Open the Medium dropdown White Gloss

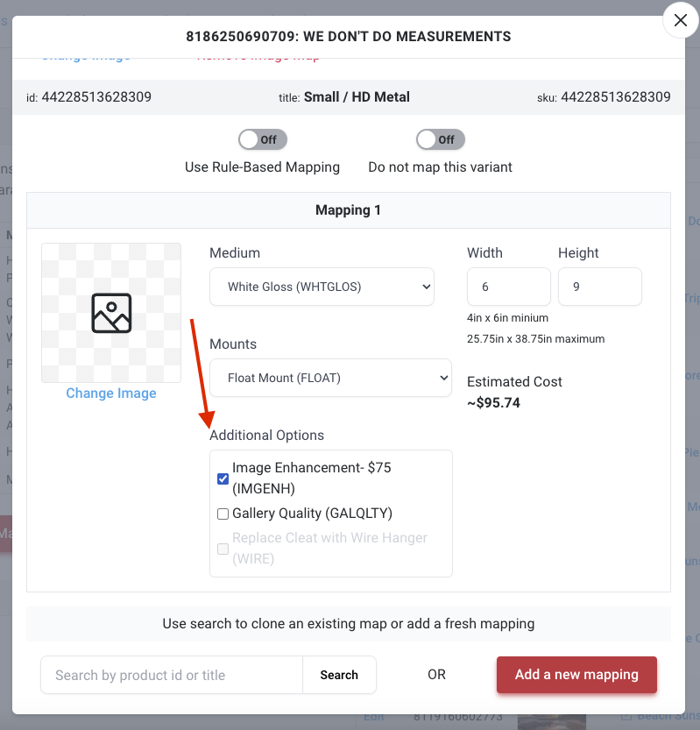point(322,287)
